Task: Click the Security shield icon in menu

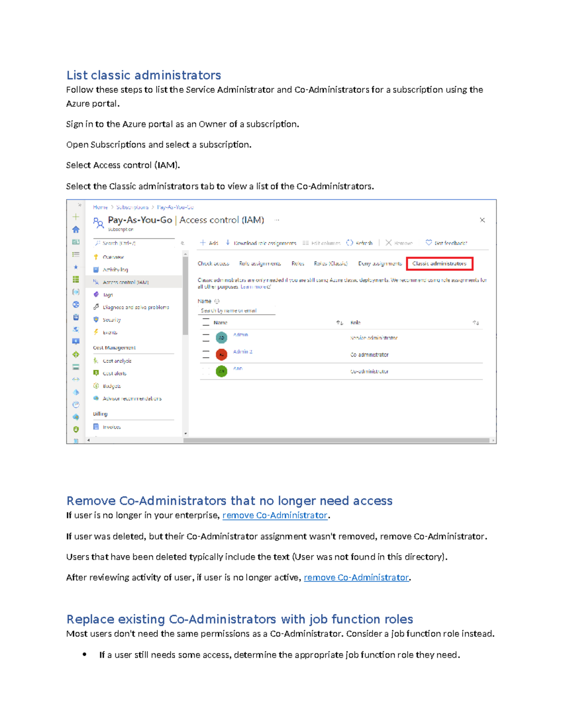Action: click(x=96, y=320)
